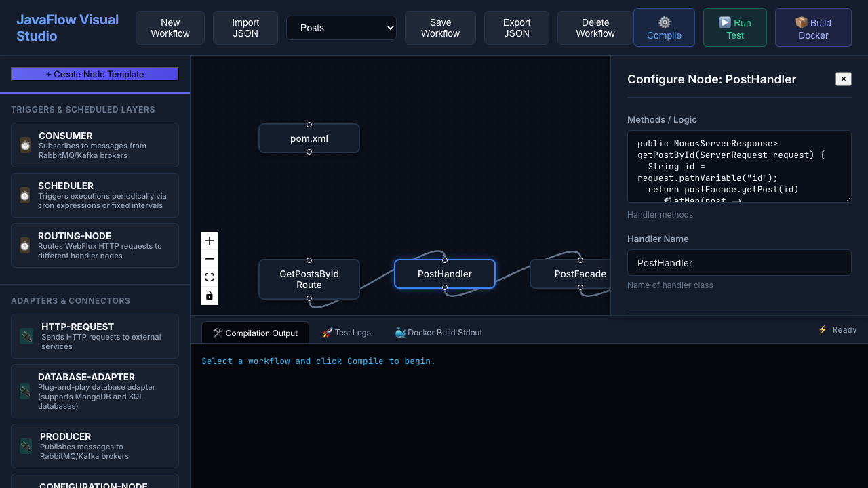Click the top connector of pom.xml node
This screenshot has width=868, height=488.
tap(309, 125)
